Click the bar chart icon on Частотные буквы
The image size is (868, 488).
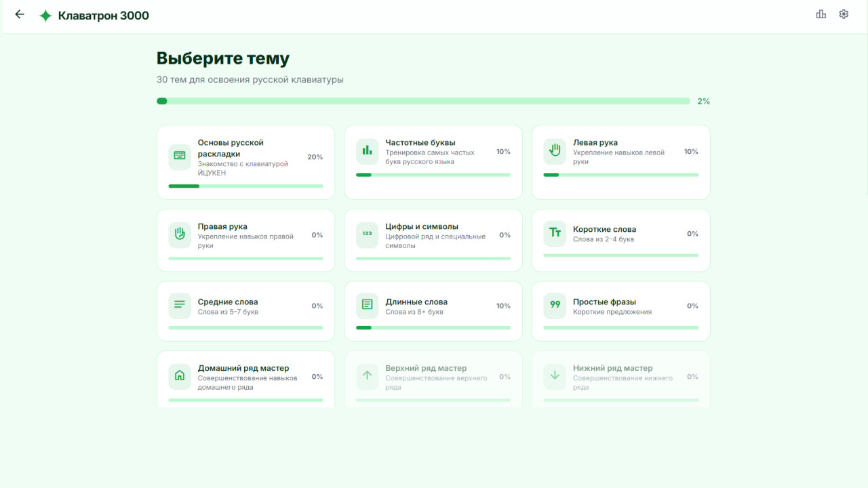coord(367,151)
